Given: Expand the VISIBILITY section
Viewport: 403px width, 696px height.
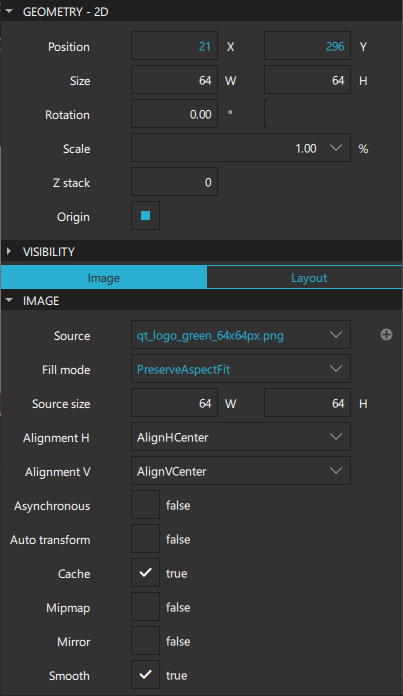Looking at the screenshot, I should pos(9,251).
